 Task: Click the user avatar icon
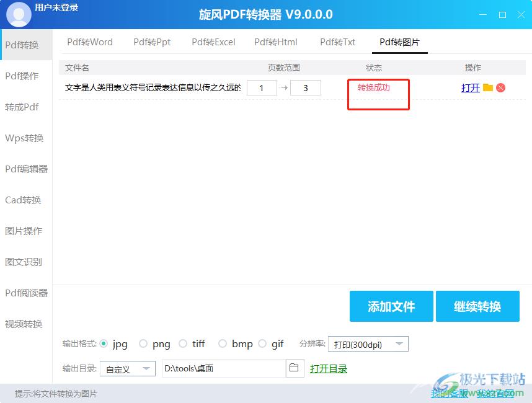point(19,14)
